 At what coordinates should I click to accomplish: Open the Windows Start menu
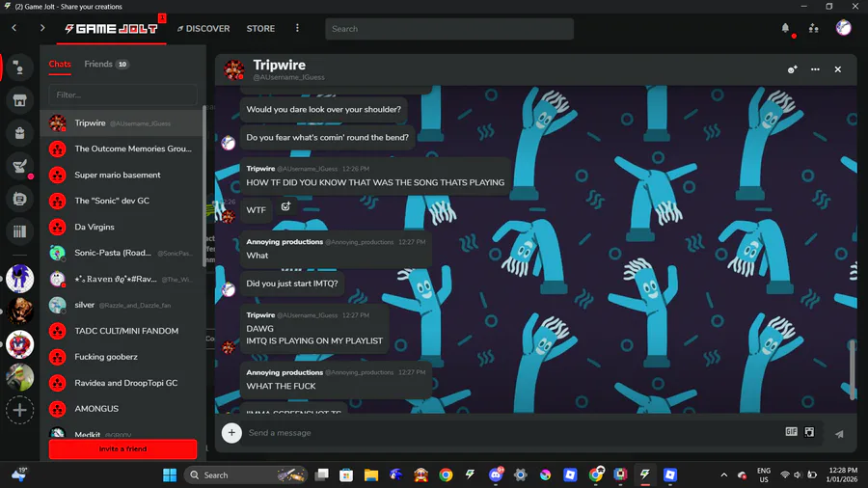point(170,474)
